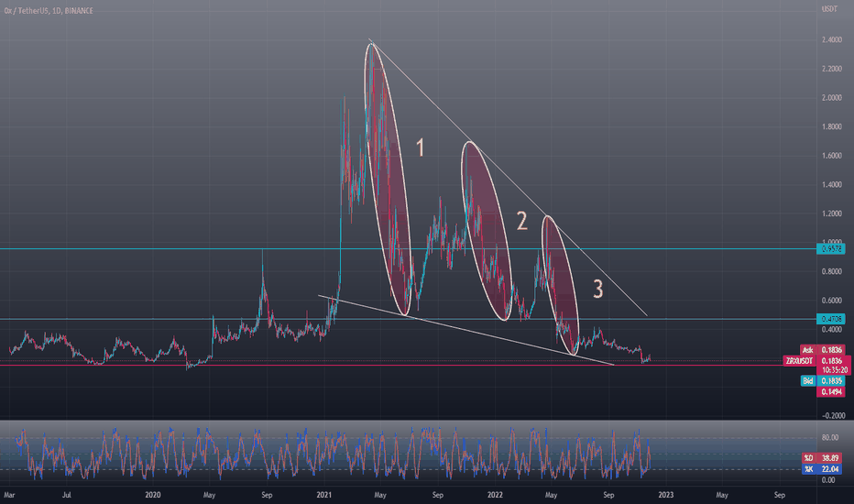The image size is (854, 504).
Task: Select the ellipse drawing next to 1
Action: tap(387, 180)
